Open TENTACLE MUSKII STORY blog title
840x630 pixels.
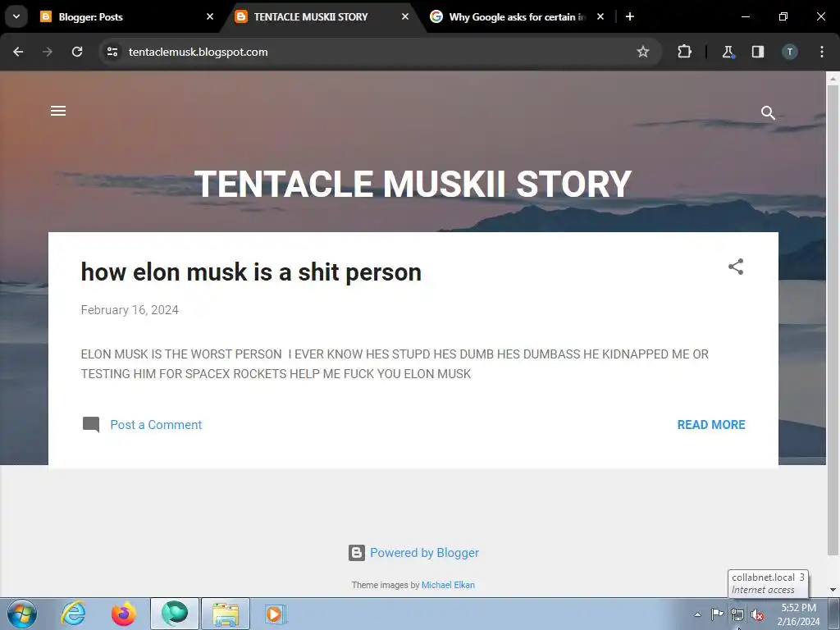[x=413, y=184]
